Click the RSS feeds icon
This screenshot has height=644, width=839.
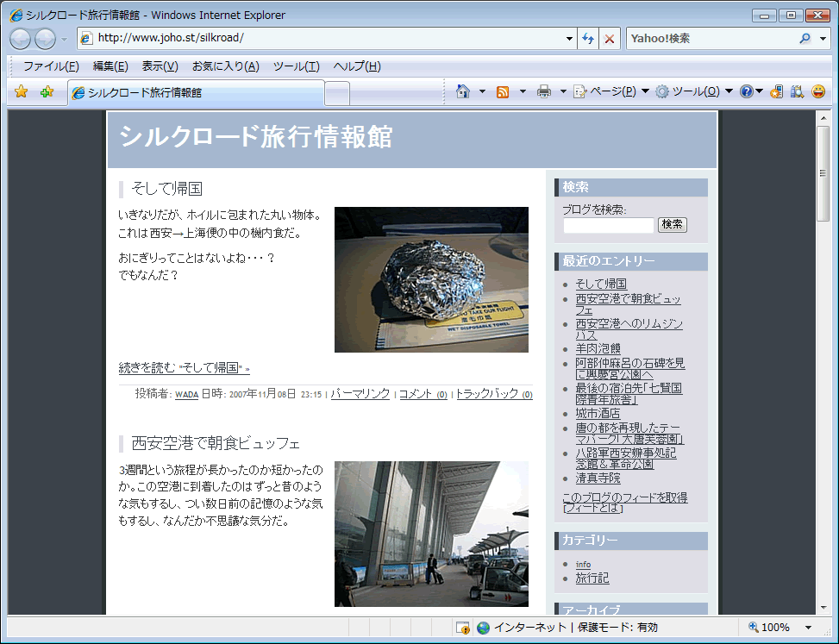(x=503, y=91)
